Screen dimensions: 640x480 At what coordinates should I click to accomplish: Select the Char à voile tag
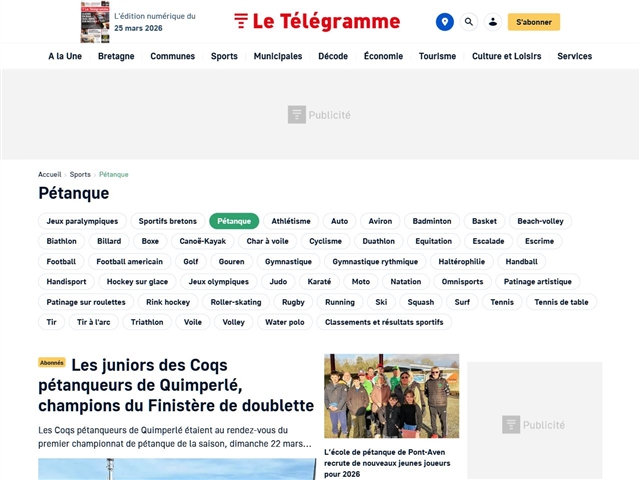[267, 241]
